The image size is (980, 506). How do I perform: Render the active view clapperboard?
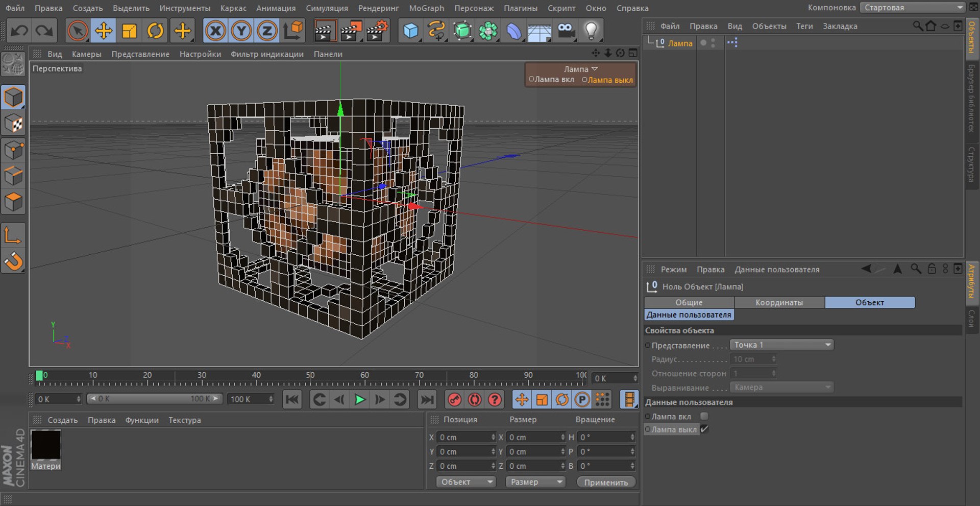click(325, 31)
